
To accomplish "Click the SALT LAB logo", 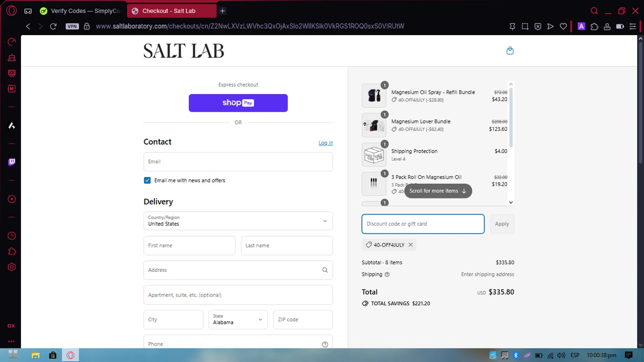I will click(x=184, y=51).
